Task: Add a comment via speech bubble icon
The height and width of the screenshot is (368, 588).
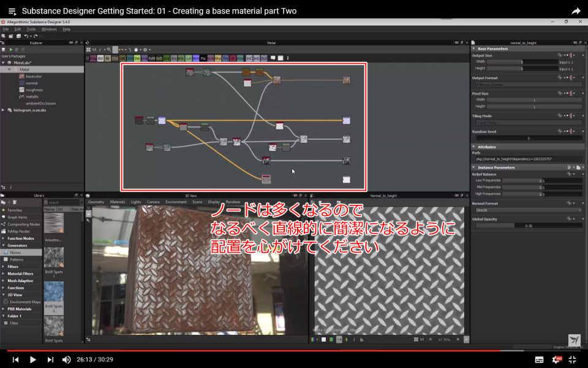Action: (x=273, y=58)
